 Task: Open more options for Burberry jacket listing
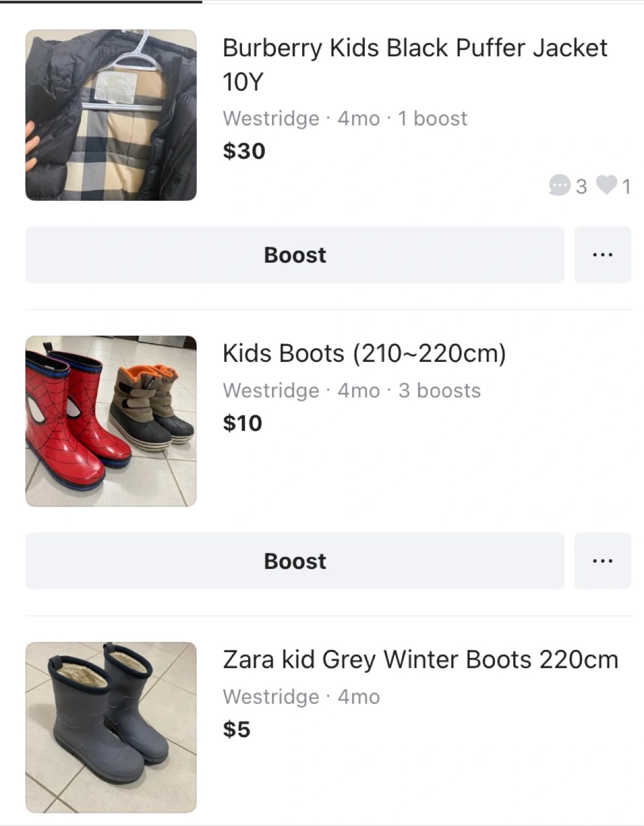tap(602, 255)
